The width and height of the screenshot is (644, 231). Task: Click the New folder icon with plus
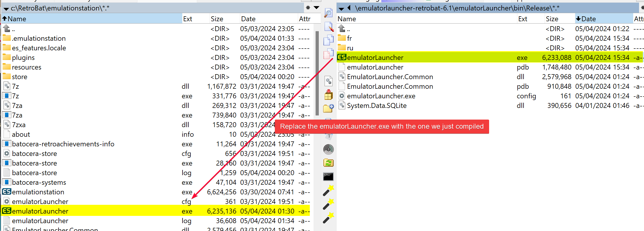coord(328,108)
